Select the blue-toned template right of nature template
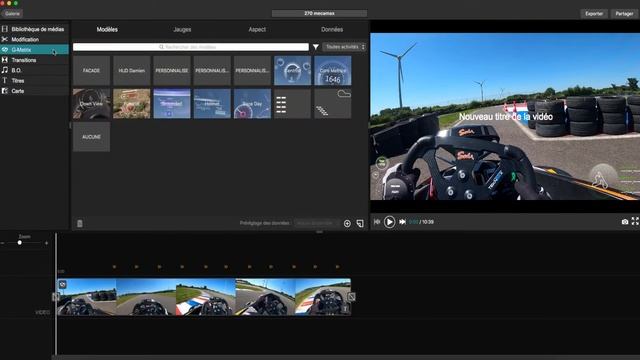Screen dimensions: 640x360 pos(172,104)
